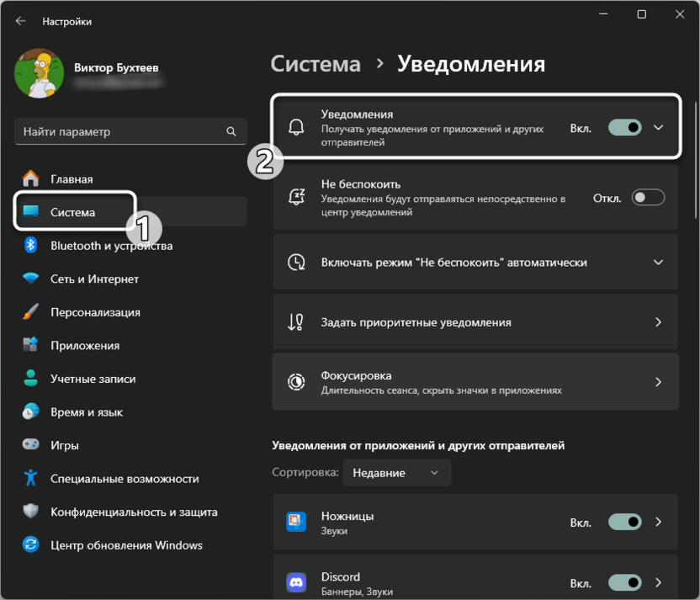Click the Центр обновления Windows refresh icon
The image size is (700, 600).
click(31, 544)
